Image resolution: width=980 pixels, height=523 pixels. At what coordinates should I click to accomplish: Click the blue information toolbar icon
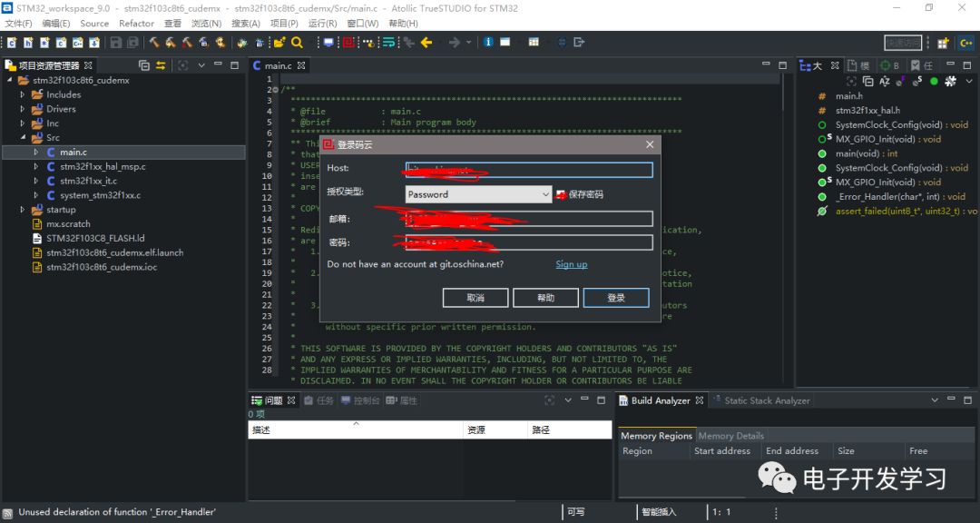(488, 43)
